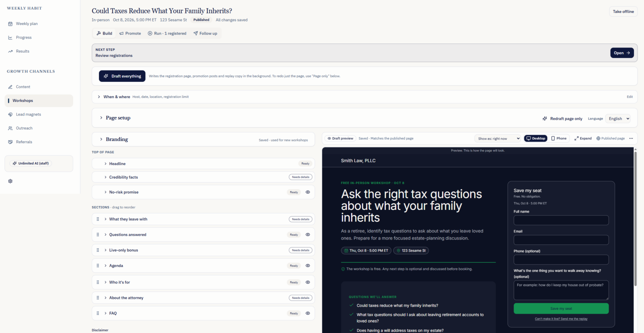The height and width of the screenshot is (333, 644).
Task: Expand the Headline row
Action: point(203,164)
